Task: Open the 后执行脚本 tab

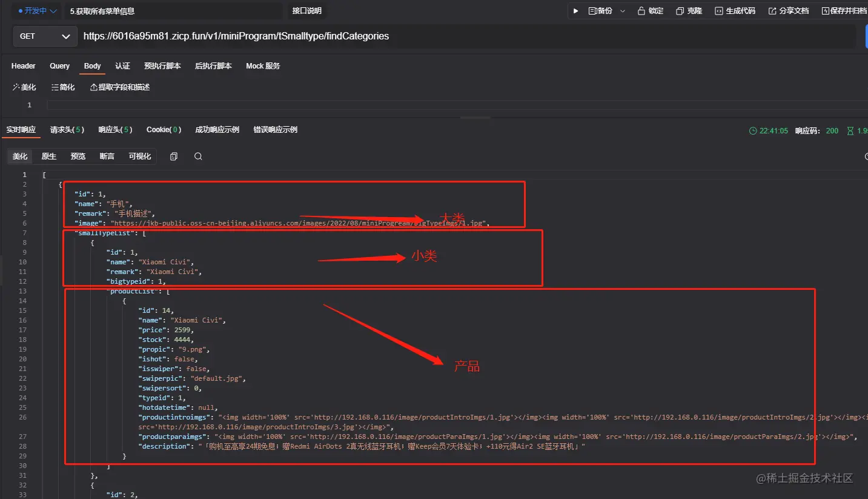Action: (x=213, y=66)
